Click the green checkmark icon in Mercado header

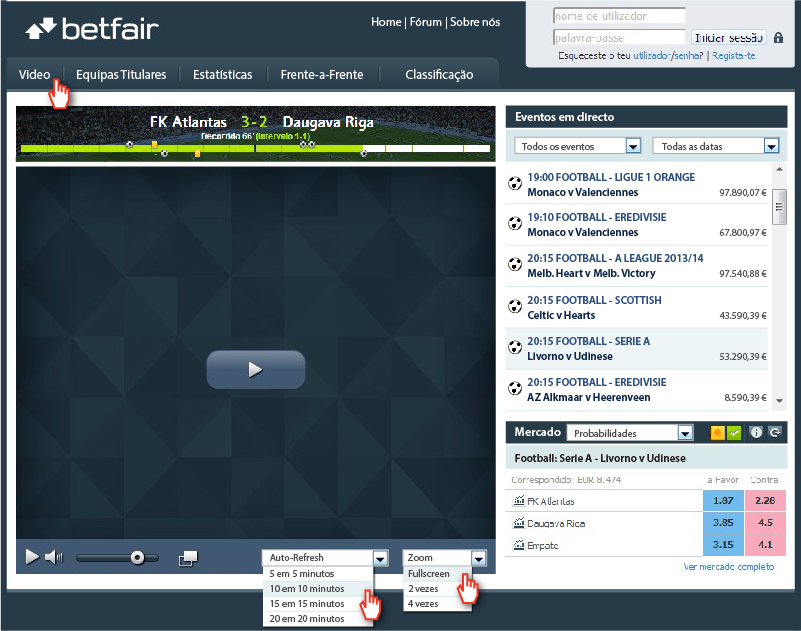(734, 433)
